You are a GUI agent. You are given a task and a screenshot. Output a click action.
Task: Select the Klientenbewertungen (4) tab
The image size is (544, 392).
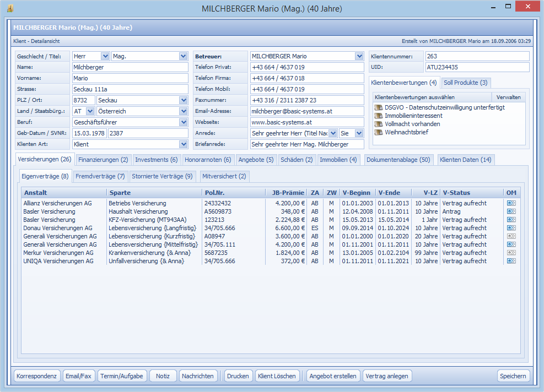point(404,83)
